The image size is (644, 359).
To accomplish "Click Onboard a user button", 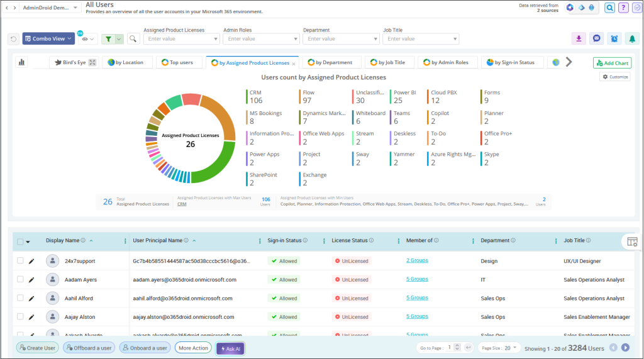I will click(x=145, y=348).
